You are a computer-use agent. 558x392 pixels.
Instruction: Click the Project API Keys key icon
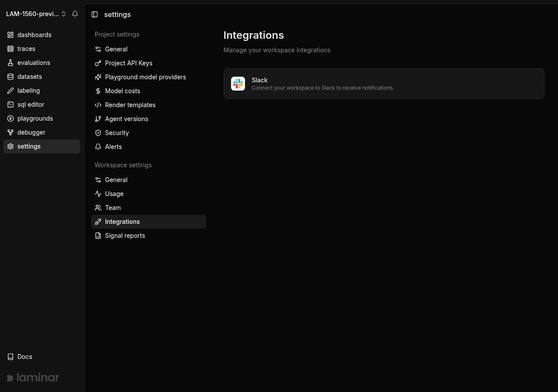tap(98, 63)
